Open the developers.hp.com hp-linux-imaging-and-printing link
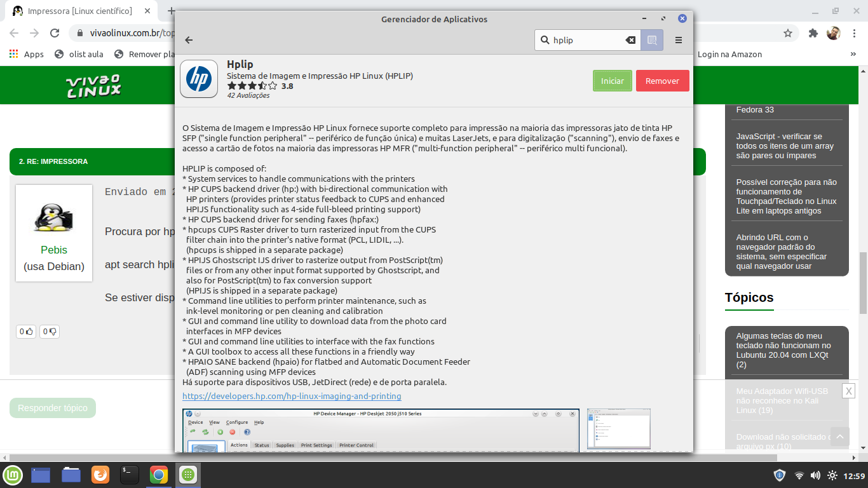The image size is (868, 488). (x=292, y=396)
